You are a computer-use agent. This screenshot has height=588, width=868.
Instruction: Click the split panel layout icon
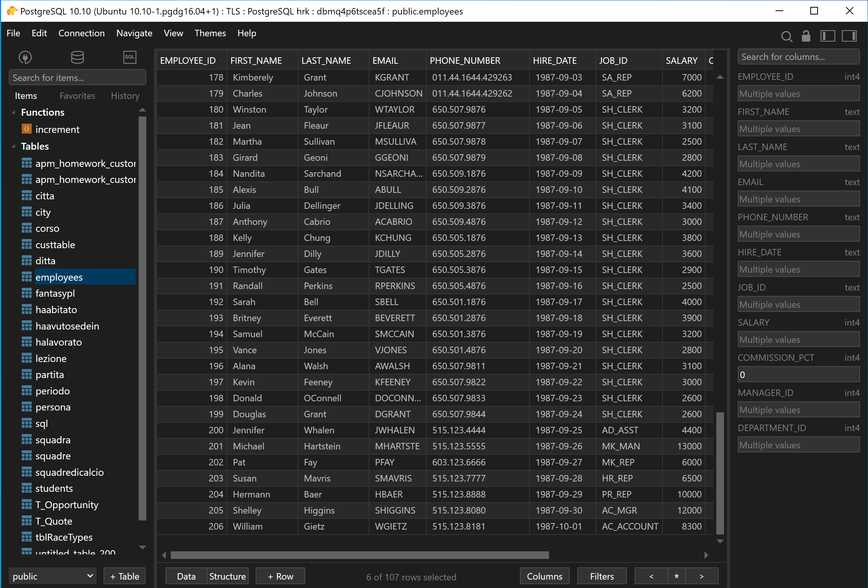tap(827, 36)
